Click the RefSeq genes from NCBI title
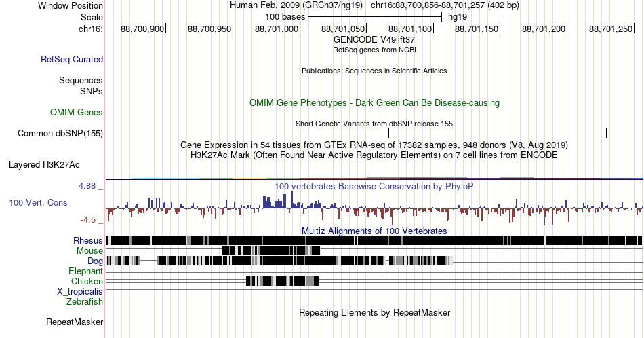Viewport: 644px width, 338px height. (374, 50)
